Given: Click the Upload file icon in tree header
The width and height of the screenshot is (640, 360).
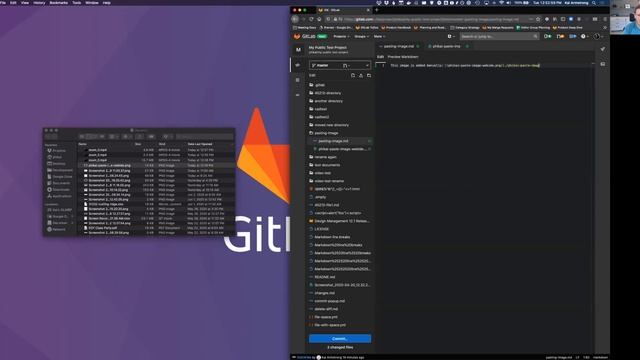Looking at the screenshot, I should (361, 76).
